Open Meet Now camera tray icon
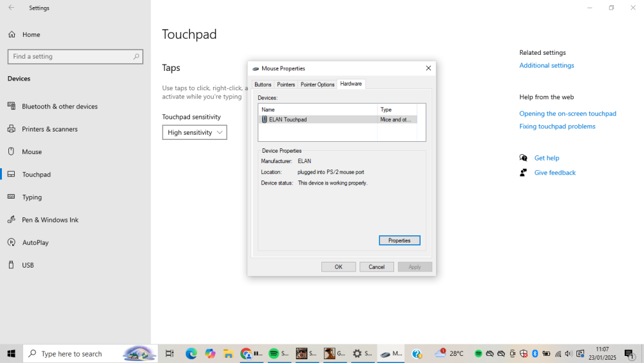 point(512,353)
